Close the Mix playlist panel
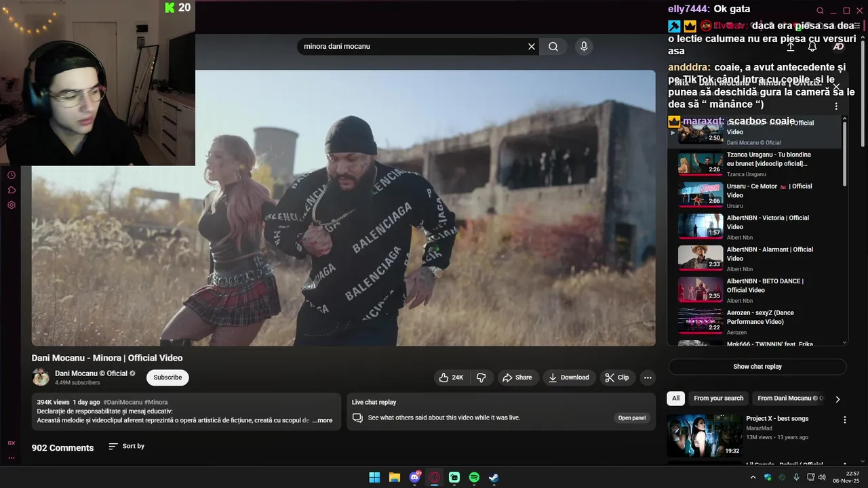 pyautogui.click(x=836, y=86)
